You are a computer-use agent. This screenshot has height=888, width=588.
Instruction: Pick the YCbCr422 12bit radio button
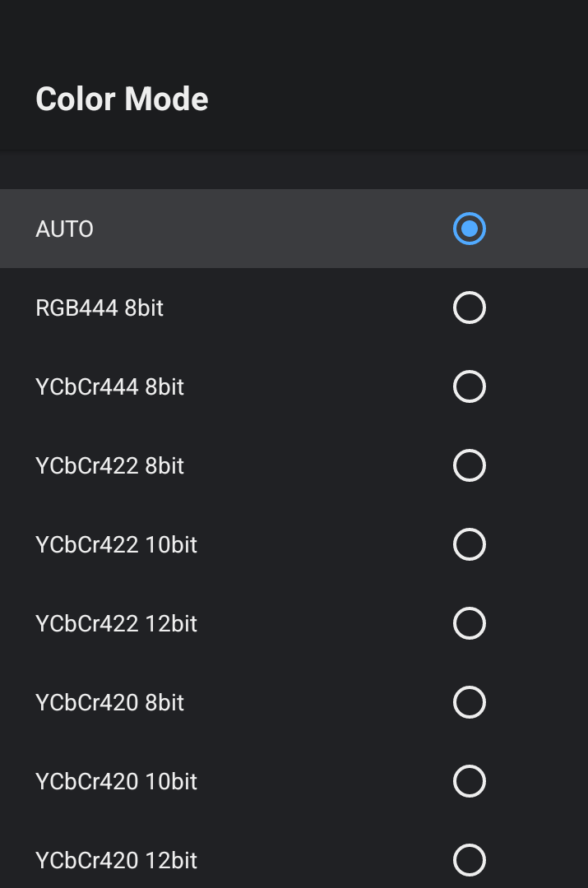(470, 623)
